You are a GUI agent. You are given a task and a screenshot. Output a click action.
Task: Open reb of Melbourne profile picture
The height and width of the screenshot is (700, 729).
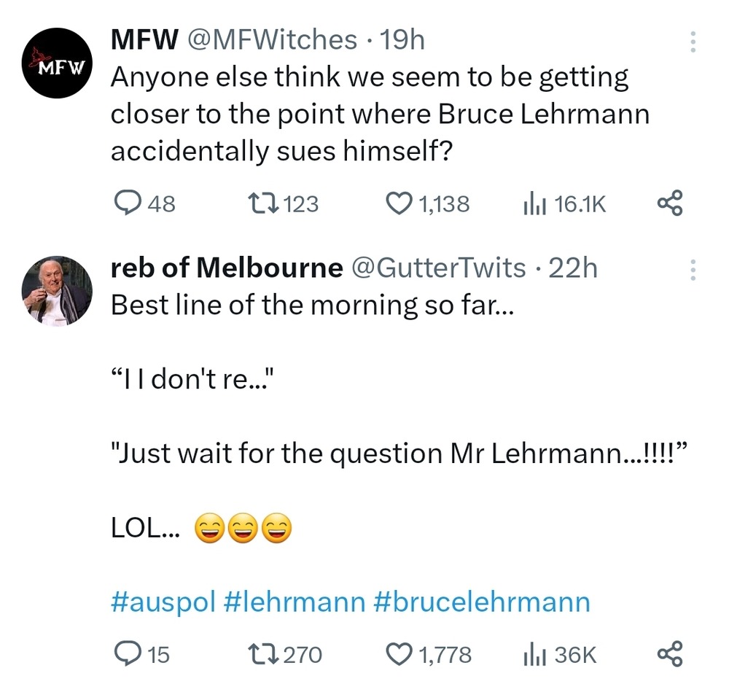pos(58,290)
